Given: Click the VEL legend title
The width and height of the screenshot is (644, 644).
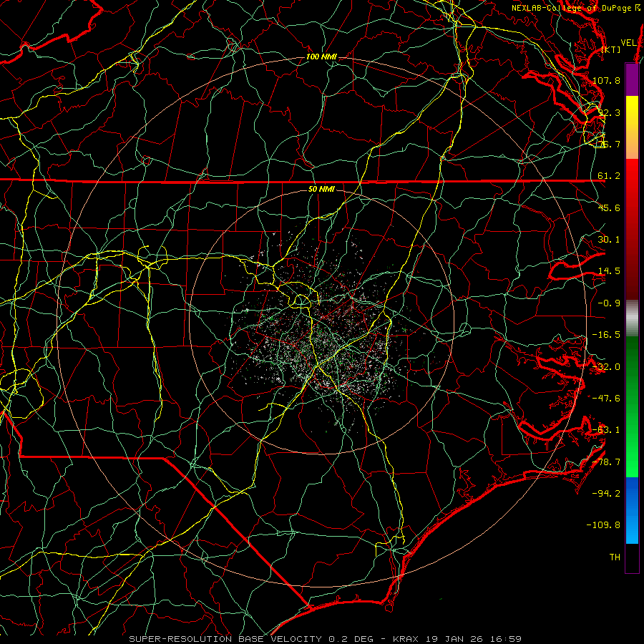Looking at the screenshot, I should [628, 43].
